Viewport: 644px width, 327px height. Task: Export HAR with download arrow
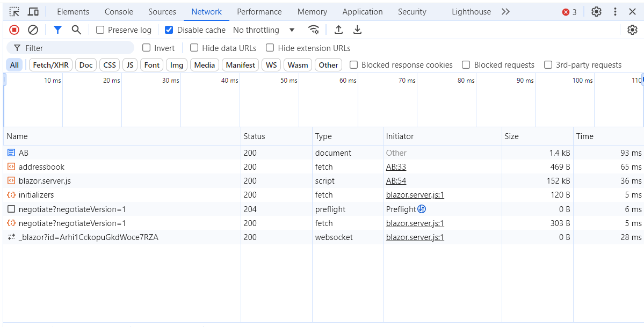358,30
